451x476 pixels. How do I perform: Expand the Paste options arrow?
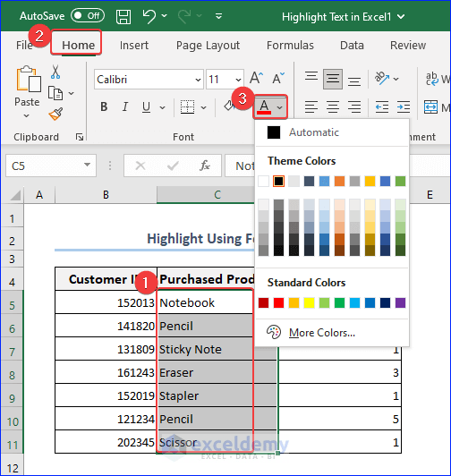click(27, 115)
